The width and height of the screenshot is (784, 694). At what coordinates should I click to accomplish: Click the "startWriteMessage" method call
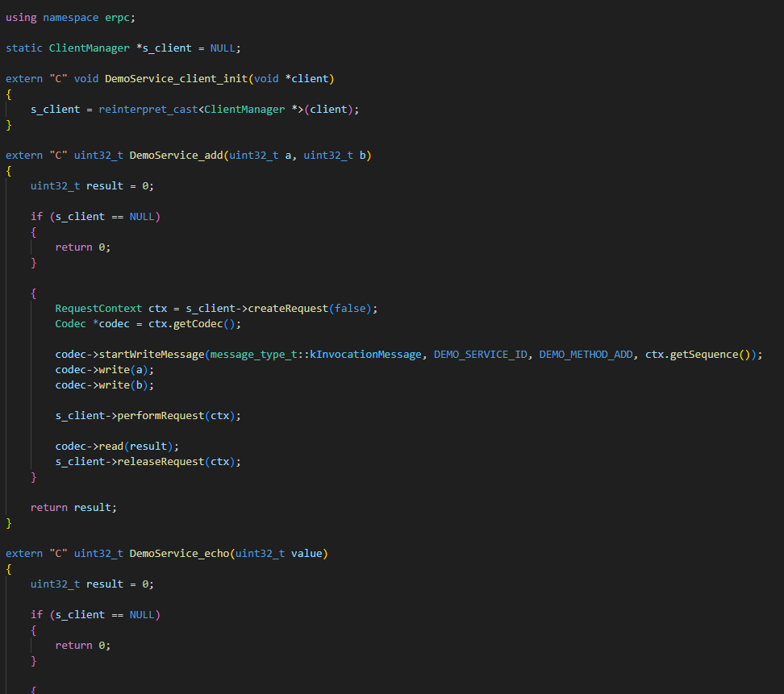[152, 354]
